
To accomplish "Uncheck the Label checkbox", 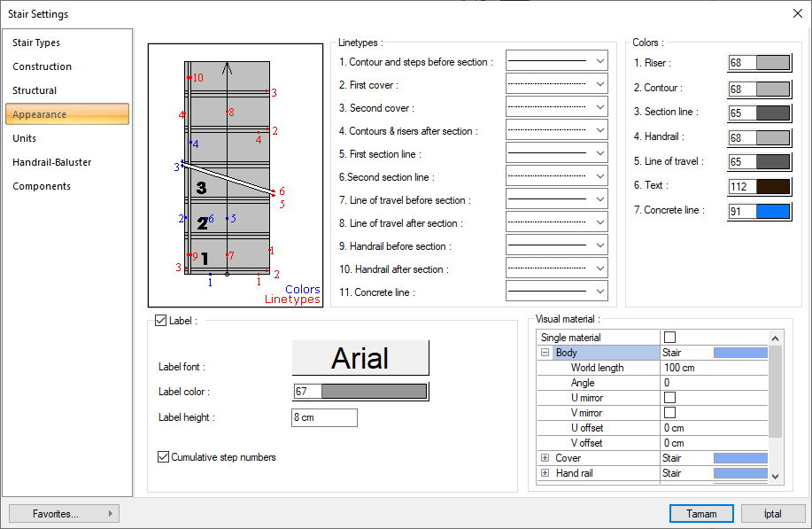I will coord(160,321).
